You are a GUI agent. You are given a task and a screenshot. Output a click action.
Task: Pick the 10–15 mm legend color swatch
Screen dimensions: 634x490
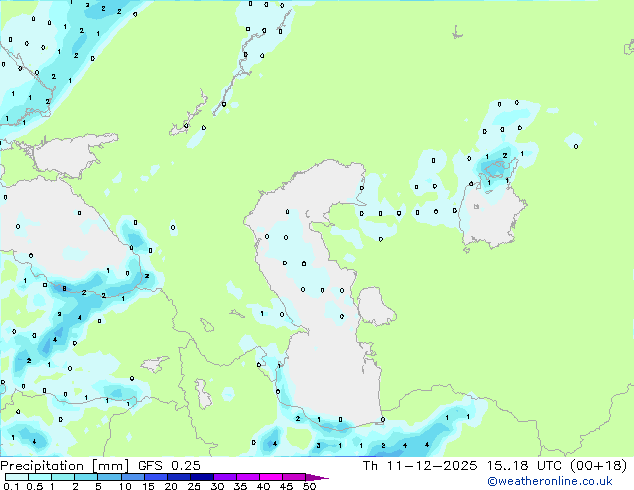click(x=132, y=477)
